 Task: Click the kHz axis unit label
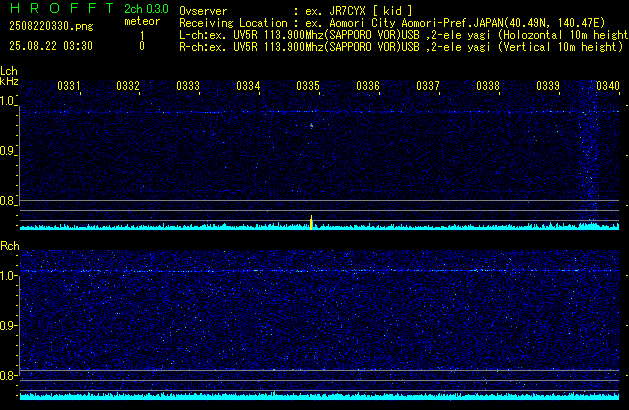click(x=9, y=81)
